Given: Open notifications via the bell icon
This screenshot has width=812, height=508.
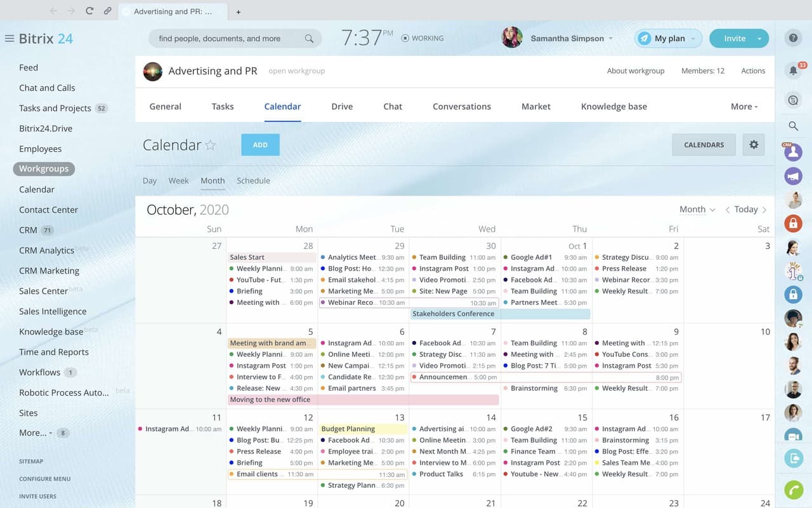Looking at the screenshot, I should (793, 70).
